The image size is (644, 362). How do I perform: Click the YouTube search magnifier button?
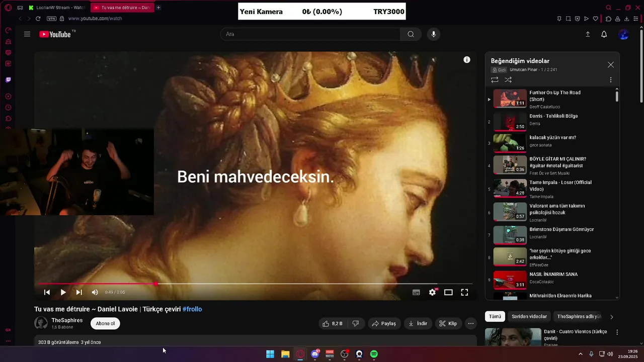click(x=411, y=34)
